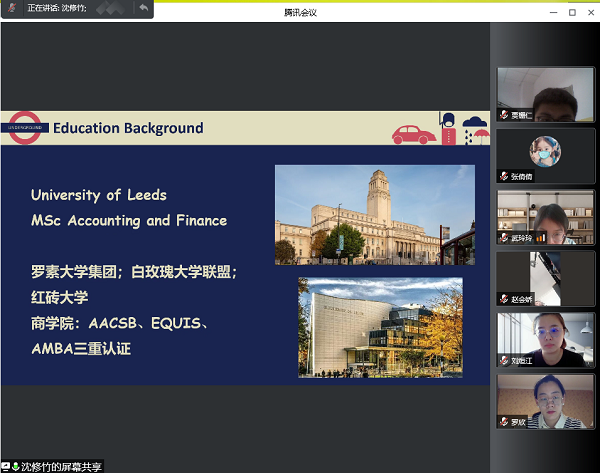This screenshot has width=600, height=473.
Task: Click mic icon on 武玲玲 tile
Action: pyautogui.click(x=504, y=238)
